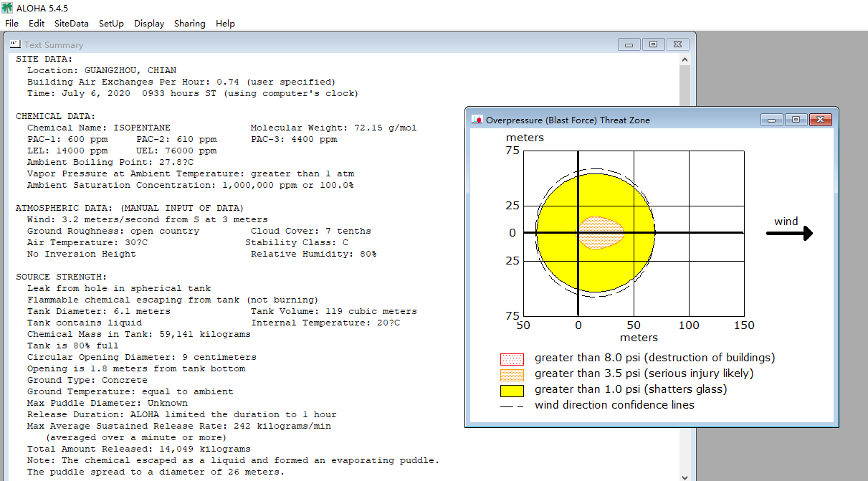
Task: Maximize the Overpressure Threat Zone window
Action: tap(796, 120)
